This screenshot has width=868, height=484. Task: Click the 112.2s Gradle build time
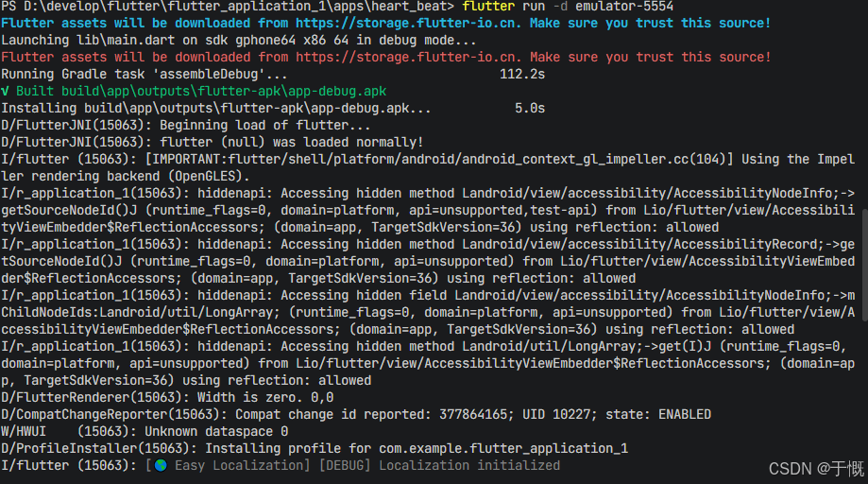(522, 74)
